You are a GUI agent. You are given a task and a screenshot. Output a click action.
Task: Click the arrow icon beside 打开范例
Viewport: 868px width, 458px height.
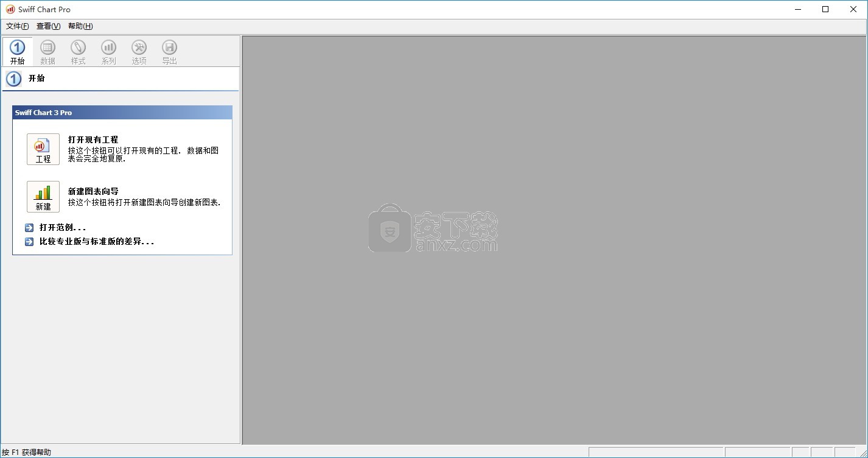29,228
